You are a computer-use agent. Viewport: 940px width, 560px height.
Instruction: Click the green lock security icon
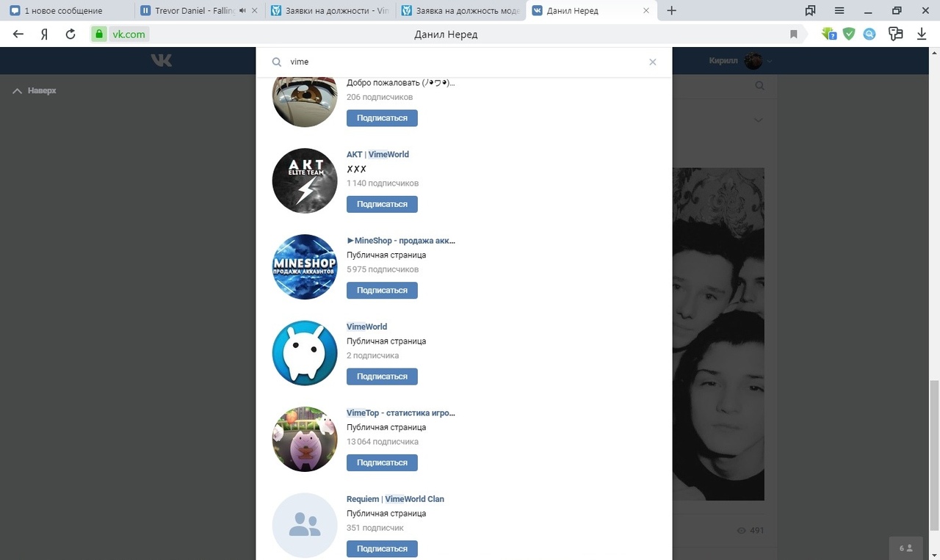pyautogui.click(x=99, y=34)
